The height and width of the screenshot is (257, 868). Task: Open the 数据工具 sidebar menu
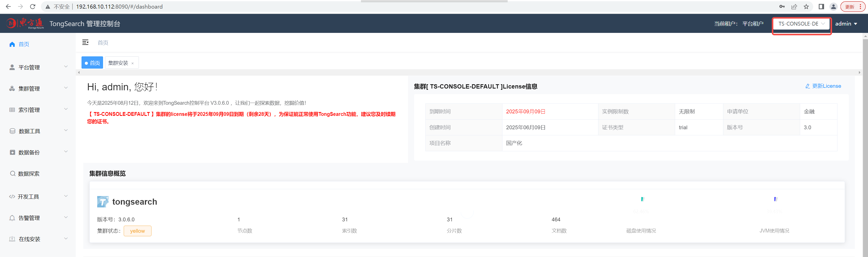pyautogui.click(x=38, y=131)
